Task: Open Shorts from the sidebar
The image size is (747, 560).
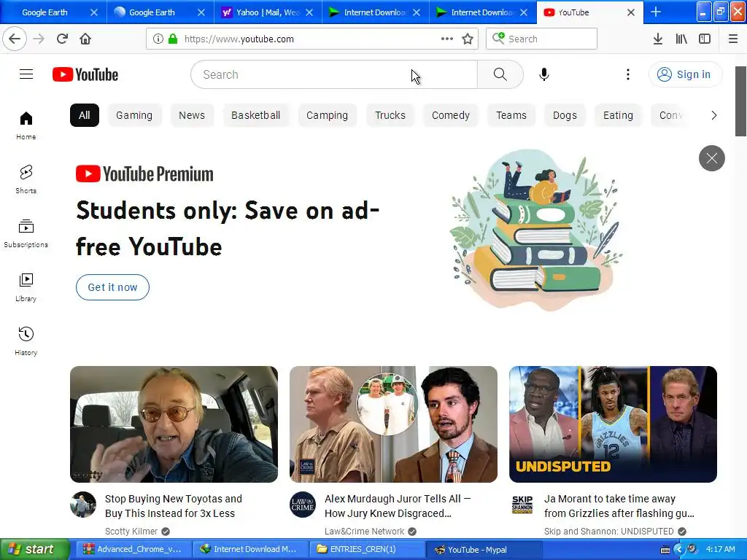Action: [x=26, y=179]
